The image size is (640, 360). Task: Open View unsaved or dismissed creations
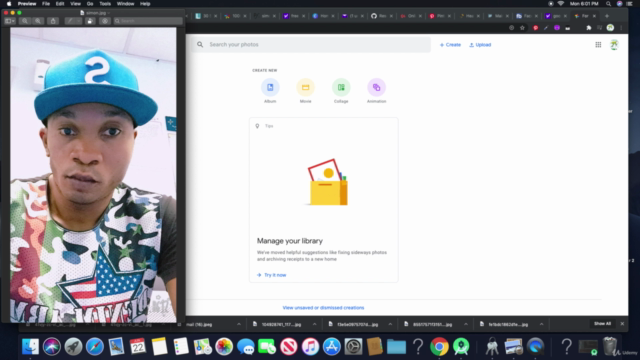pyautogui.click(x=323, y=308)
